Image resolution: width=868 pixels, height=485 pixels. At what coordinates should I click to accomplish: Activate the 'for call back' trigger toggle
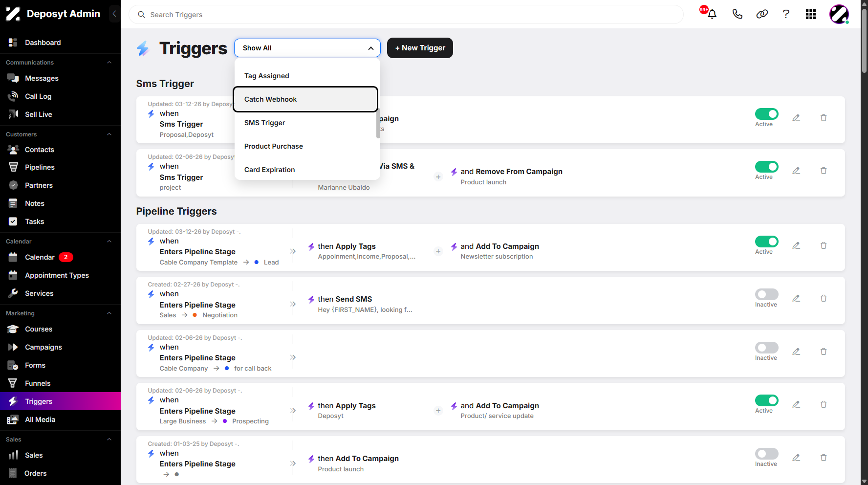[767, 348]
